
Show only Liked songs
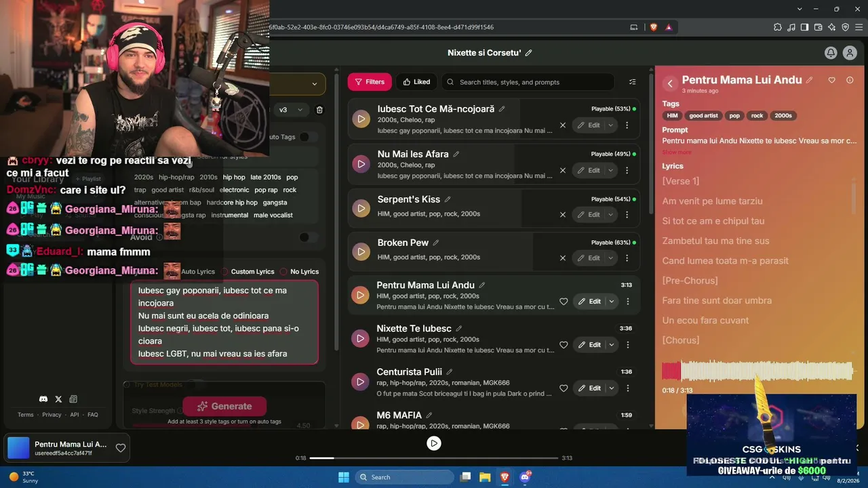point(416,82)
